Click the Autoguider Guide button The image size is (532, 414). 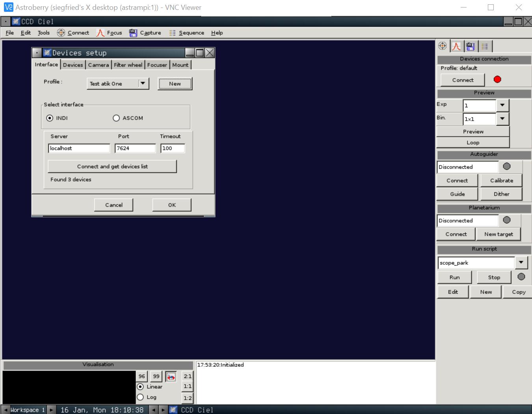pos(457,194)
